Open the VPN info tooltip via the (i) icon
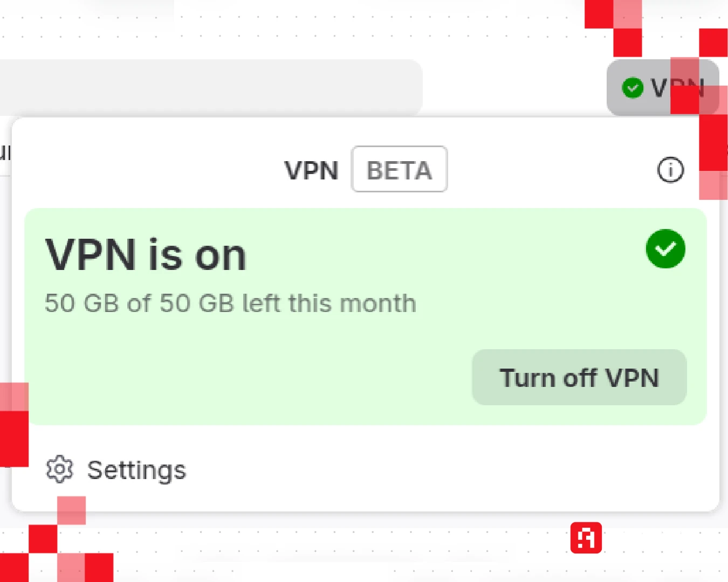The image size is (728, 582). pos(670,170)
